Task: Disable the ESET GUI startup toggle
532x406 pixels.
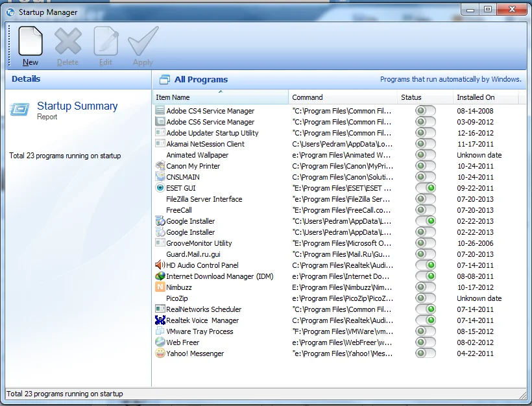Action: pyautogui.click(x=426, y=187)
